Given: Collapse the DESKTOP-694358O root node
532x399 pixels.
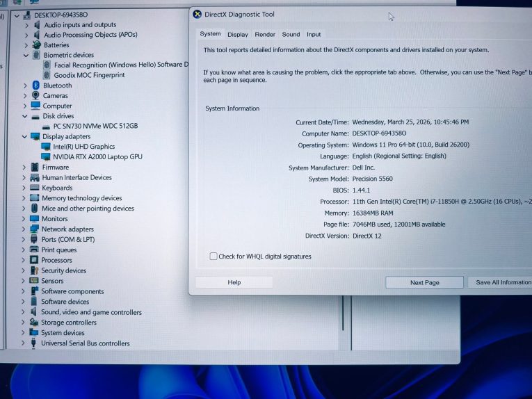Looking at the screenshot, I should pyautogui.click(x=17, y=15).
